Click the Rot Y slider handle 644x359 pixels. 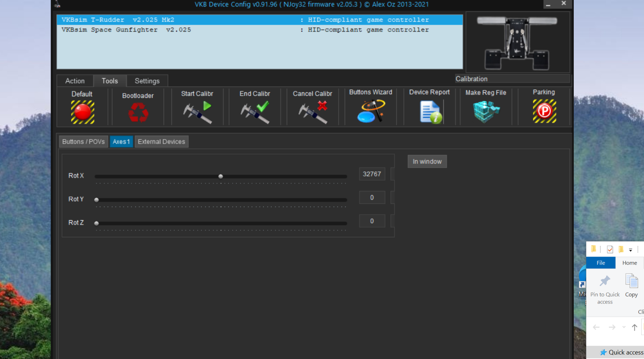pyautogui.click(x=96, y=200)
